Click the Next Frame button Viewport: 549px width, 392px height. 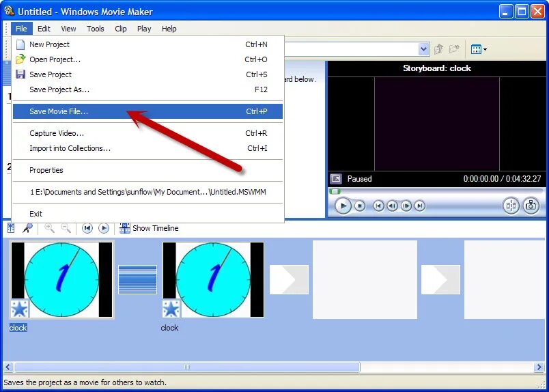tap(406, 206)
